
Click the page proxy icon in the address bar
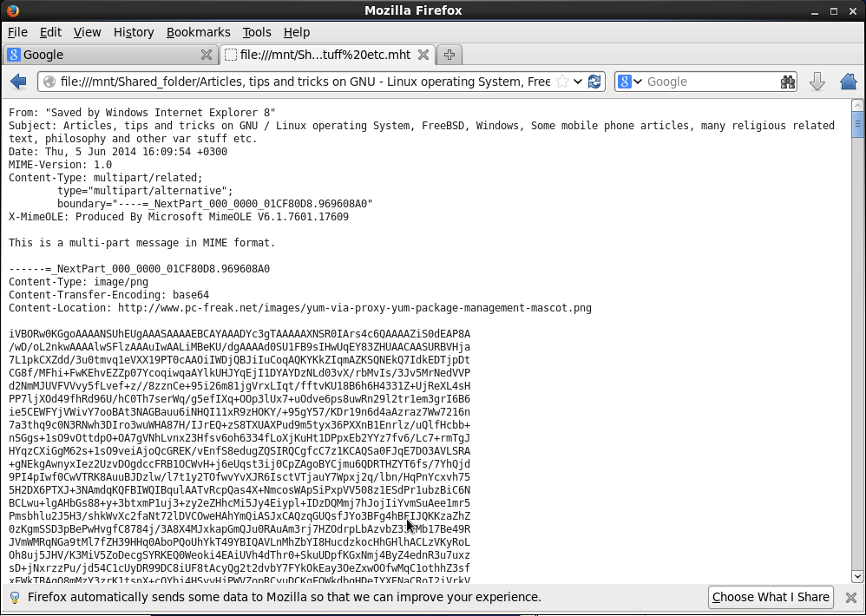coord(49,81)
